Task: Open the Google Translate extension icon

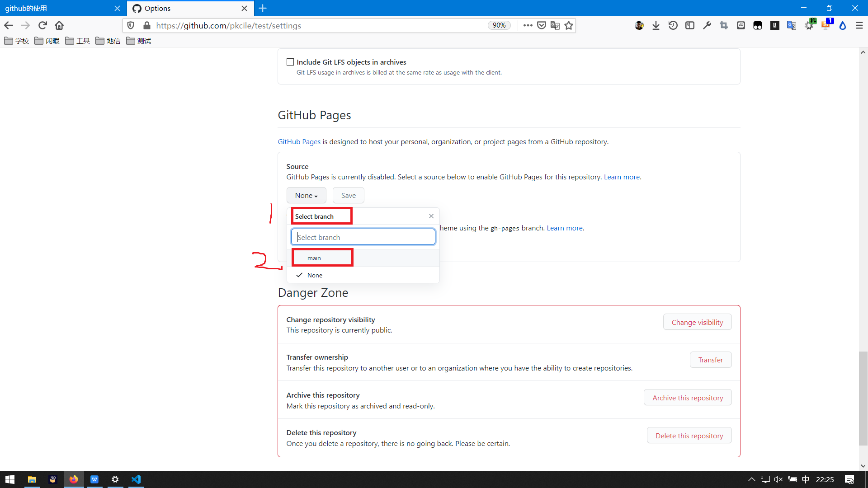Action: [792, 25]
